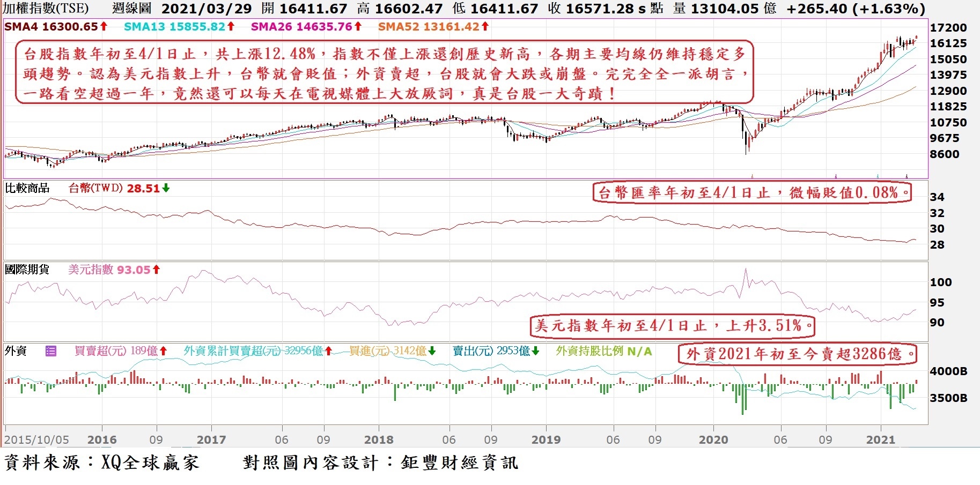Select the 賣出(元) 2953億 legend
This screenshot has height=485, width=980.
point(491,351)
